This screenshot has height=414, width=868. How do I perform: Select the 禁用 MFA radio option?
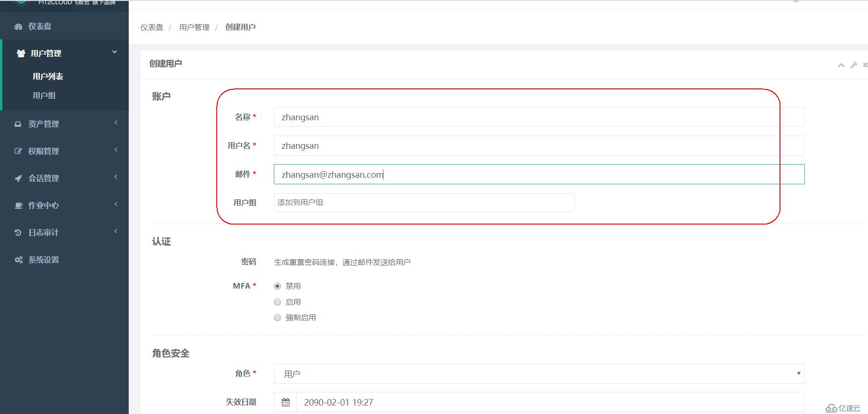277,286
